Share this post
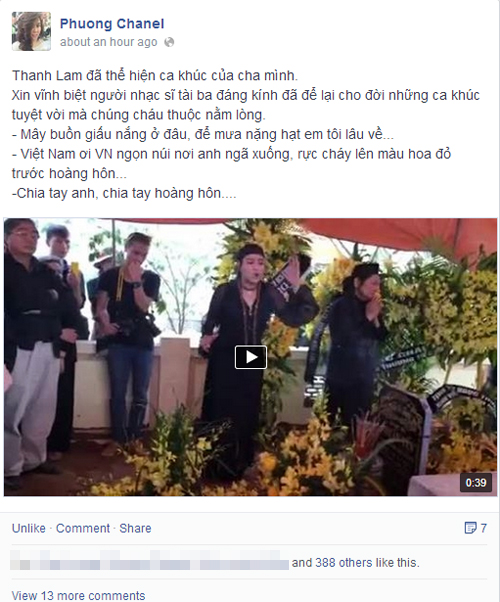Screen dimensions: 500x602 [x=135, y=528]
